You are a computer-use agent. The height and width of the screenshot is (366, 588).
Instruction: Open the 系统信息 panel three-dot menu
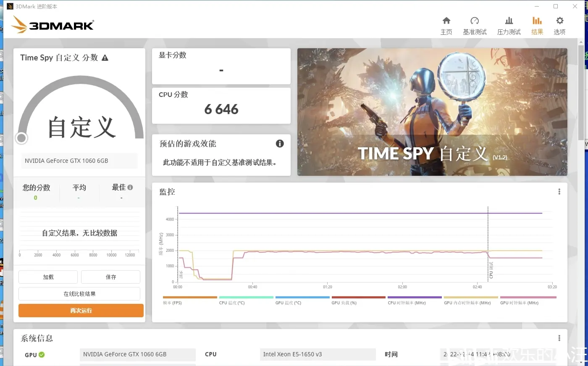(559, 338)
